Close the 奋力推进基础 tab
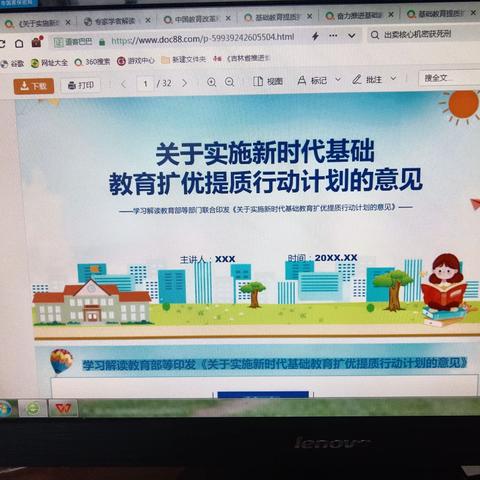480x480 pixels. 391,14
